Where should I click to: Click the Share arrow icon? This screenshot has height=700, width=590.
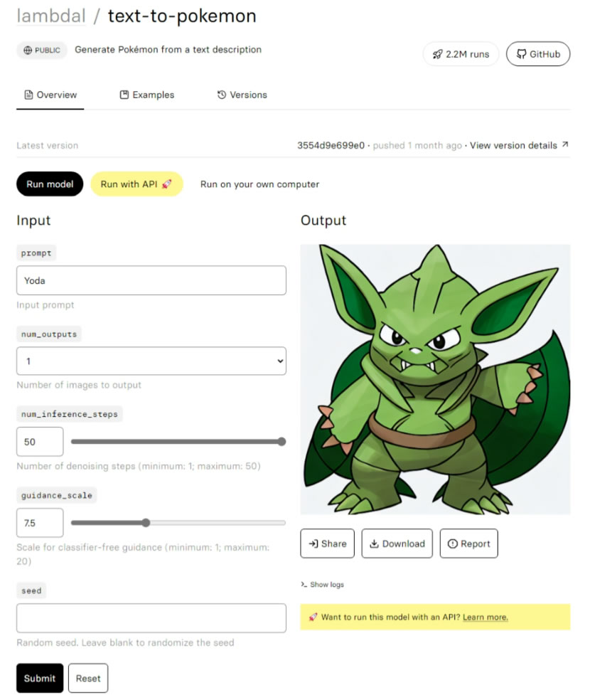tap(313, 543)
